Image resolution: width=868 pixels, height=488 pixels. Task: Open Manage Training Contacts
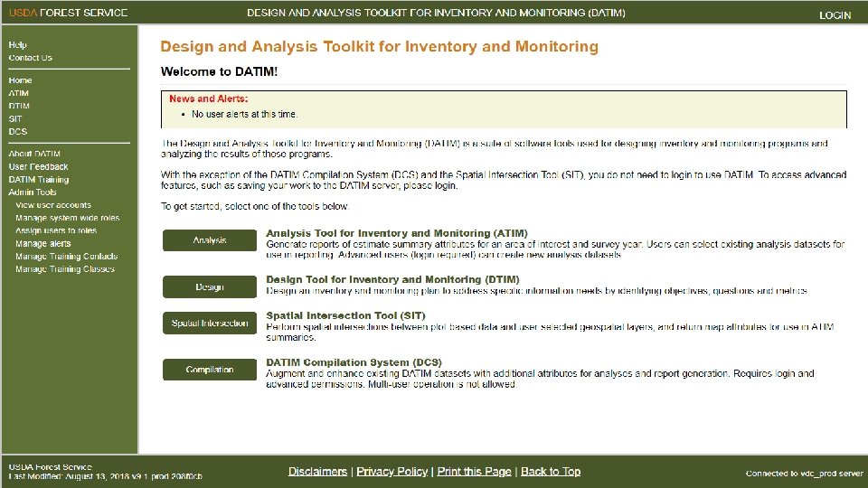coord(66,256)
